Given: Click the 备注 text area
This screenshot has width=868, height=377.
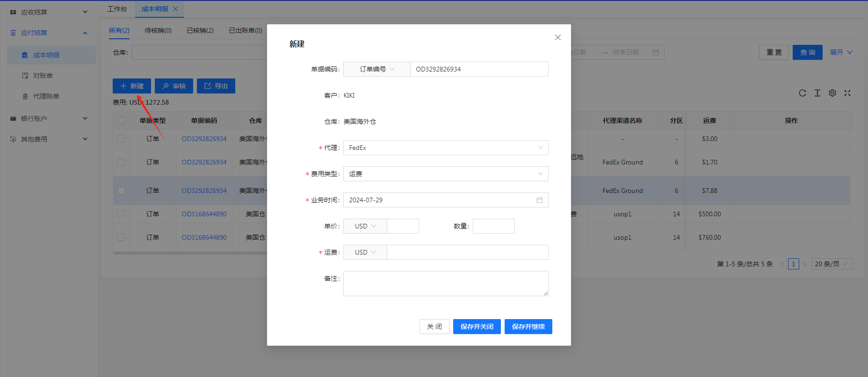Looking at the screenshot, I should coord(445,283).
